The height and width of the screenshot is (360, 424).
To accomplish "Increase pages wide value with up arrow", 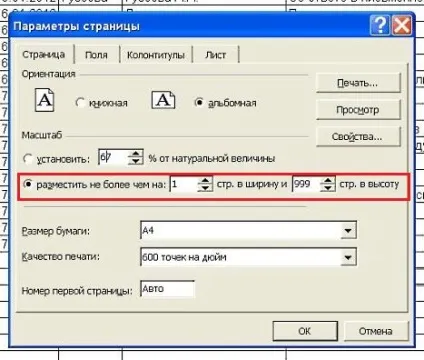I will [x=205, y=180].
